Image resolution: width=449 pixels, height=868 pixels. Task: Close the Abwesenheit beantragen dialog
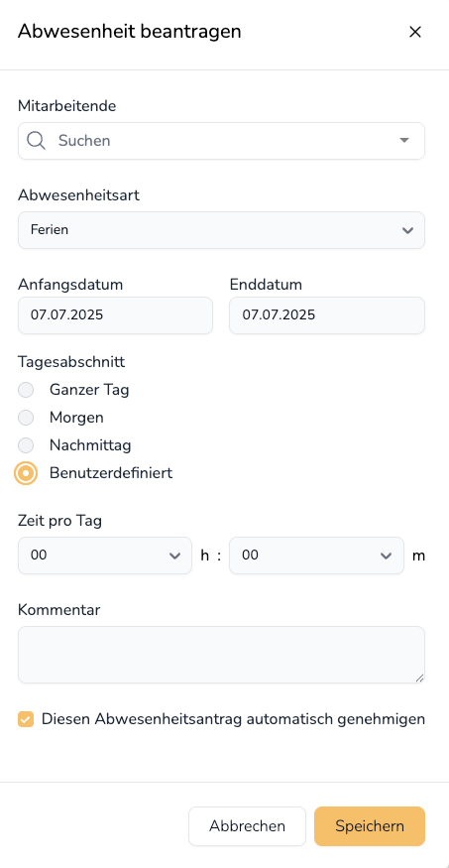tap(414, 32)
